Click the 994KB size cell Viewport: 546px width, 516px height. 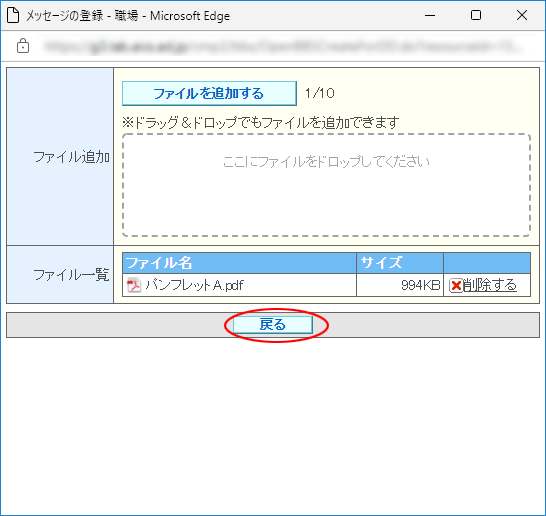point(400,285)
